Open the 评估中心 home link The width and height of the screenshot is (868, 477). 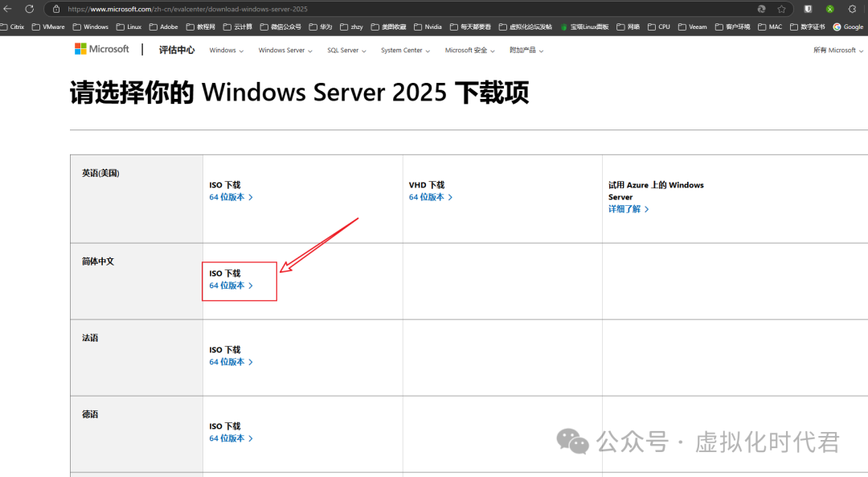click(x=177, y=50)
